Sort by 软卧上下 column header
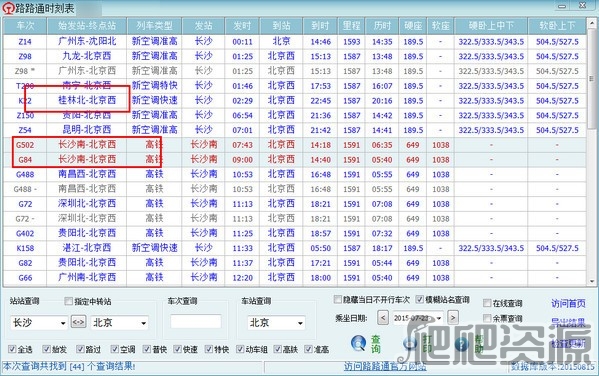Image resolution: width=599 pixels, height=376 pixels. [x=557, y=26]
